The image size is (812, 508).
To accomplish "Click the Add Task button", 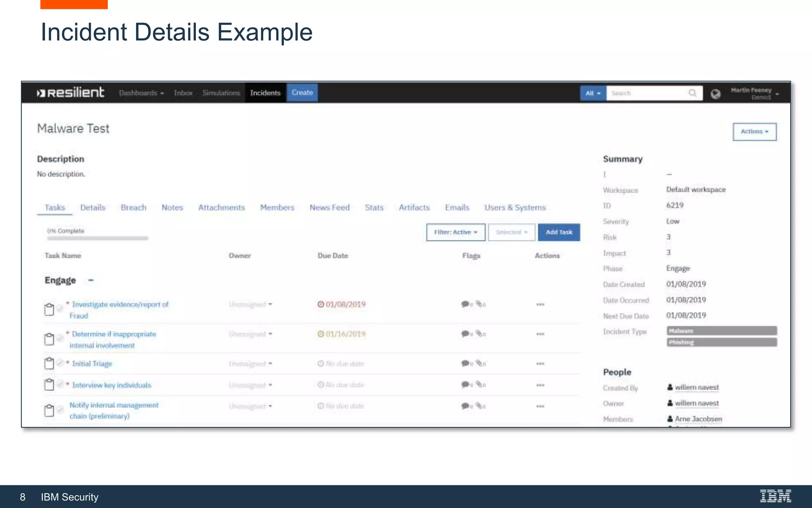I will pos(559,232).
